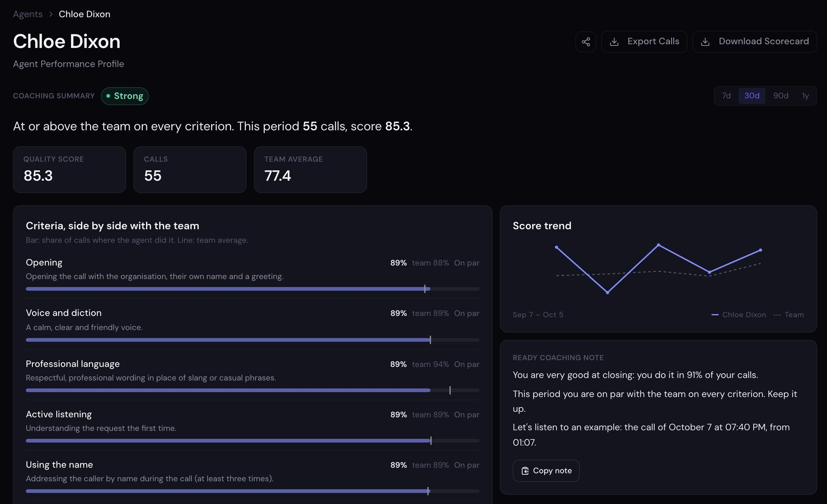This screenshot has height=504, width=827.
Task: Switch to the 1y time range
Action: [805, 96]
